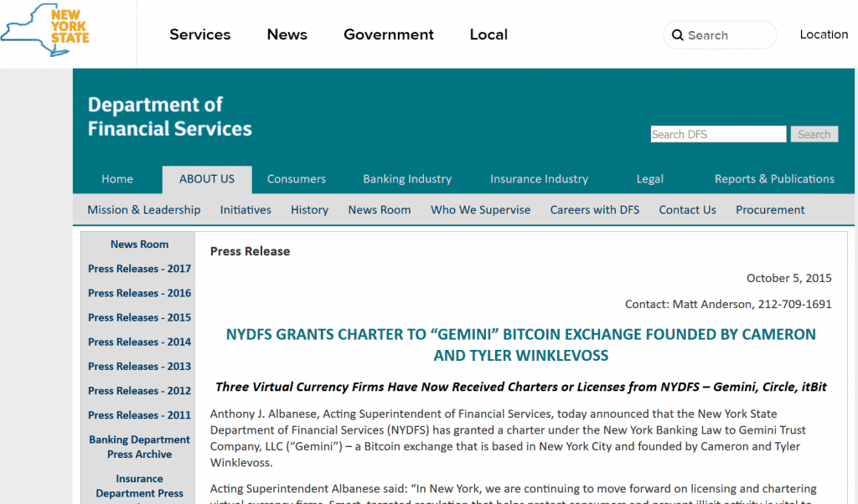
Task: Open the News top navigation item
Action: (287, 34)
